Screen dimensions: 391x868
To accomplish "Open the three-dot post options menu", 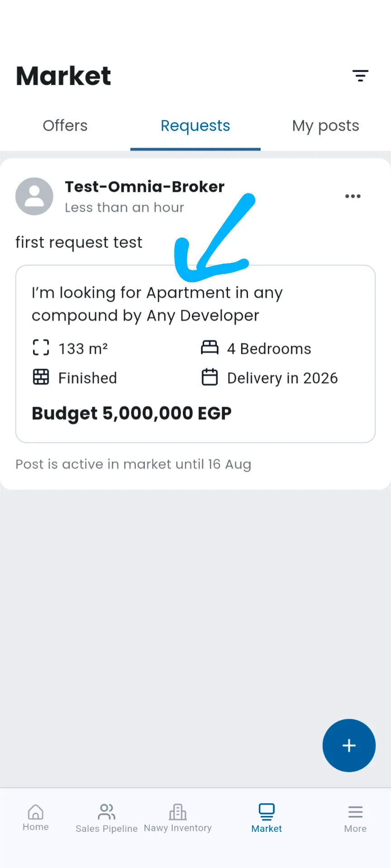I will [353, 196].
